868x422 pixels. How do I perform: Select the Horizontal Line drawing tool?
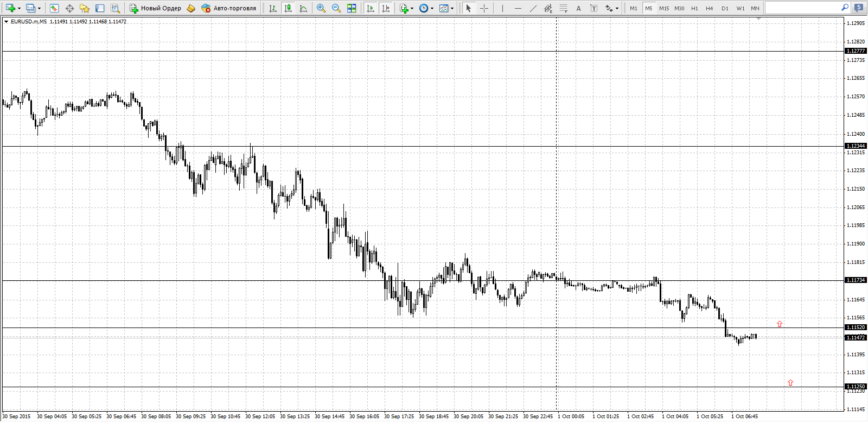(x=518, y=8)
